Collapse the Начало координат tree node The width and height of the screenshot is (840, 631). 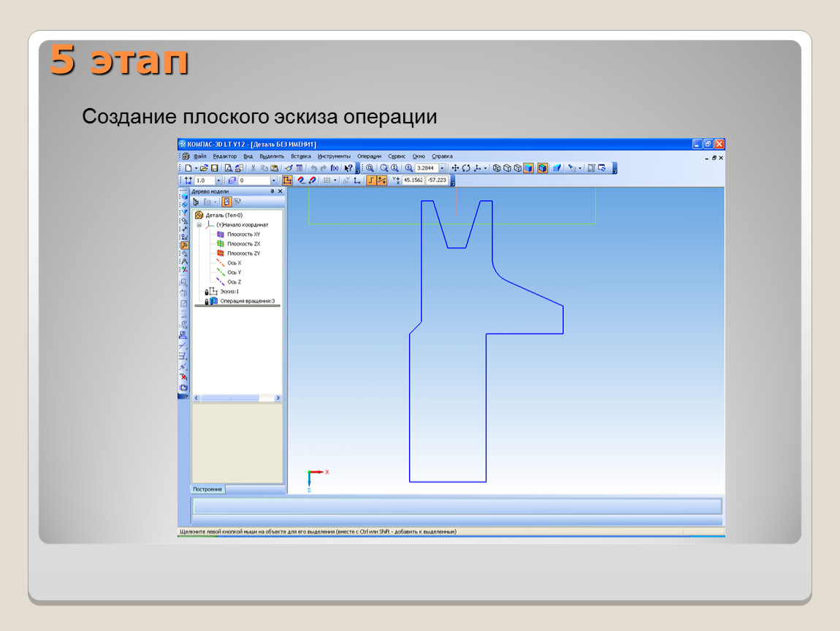199,225
